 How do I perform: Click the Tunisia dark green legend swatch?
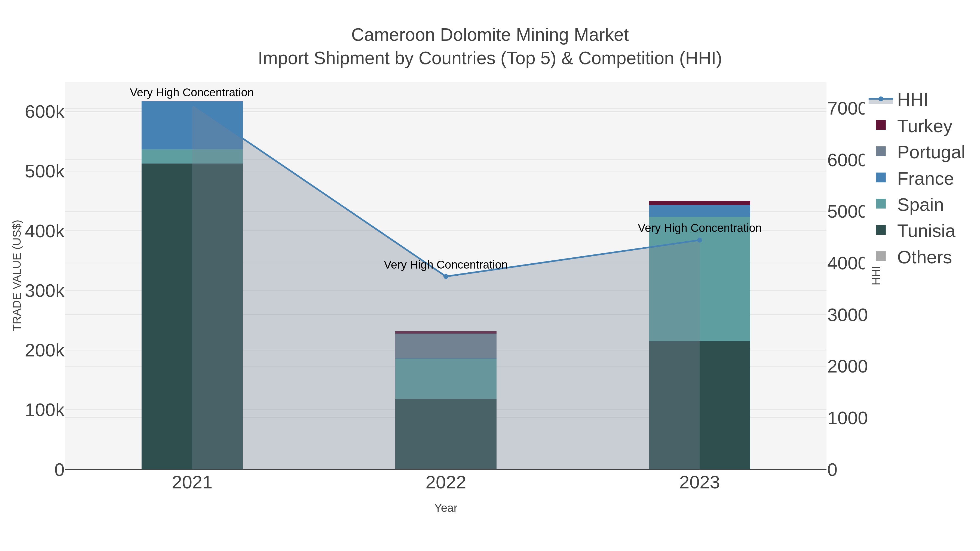881,230
